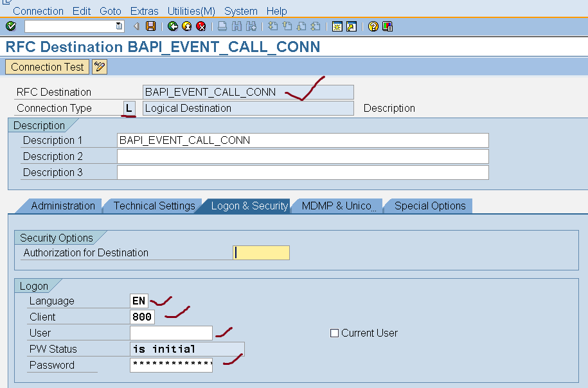Open the System menu
The width and height of the screenshot is (588, 388).
(241, 11)
